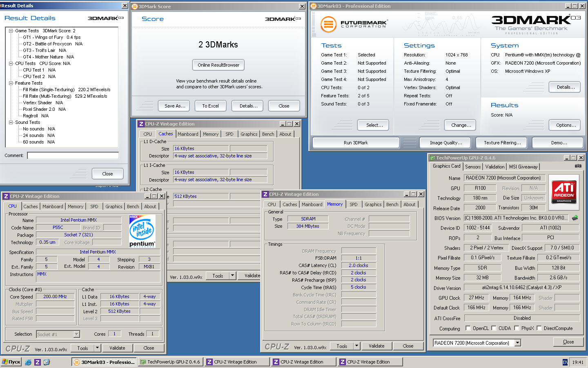Click the GPU-Z title bar icon
This screenshot has height=368, width=588.
click(432, 158)
